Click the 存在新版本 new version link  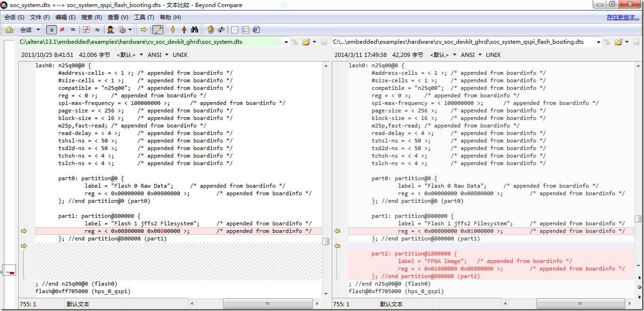point(623,17)
